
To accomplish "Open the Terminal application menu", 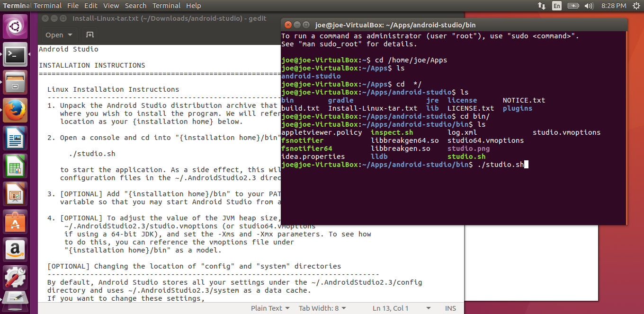I will click(17, 6).
